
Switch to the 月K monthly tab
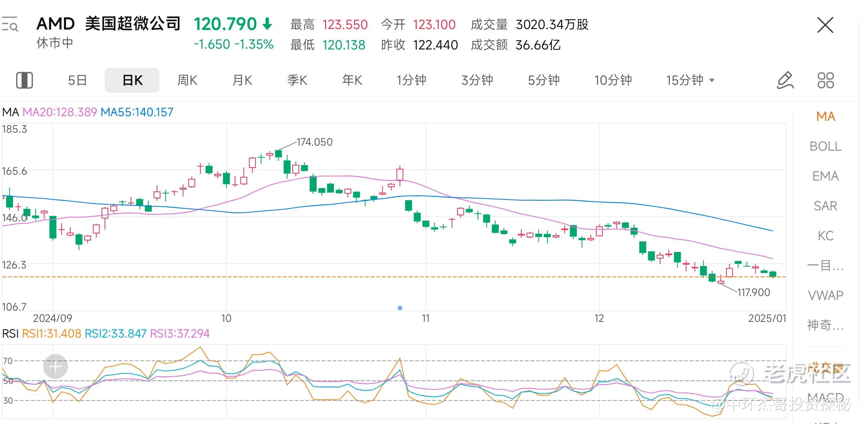(x=242, y=80)
